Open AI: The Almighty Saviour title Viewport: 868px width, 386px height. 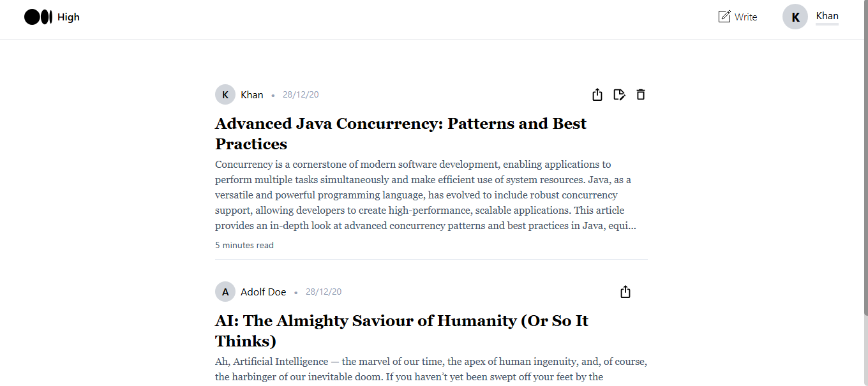pyautogui.click(x=402, y=330)
